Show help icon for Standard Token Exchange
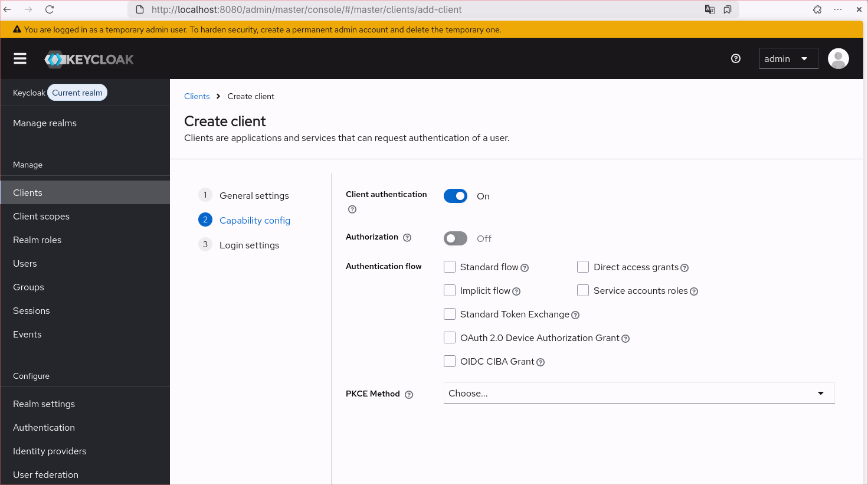The height and width of the screenshot is (485, 868). 575,315
